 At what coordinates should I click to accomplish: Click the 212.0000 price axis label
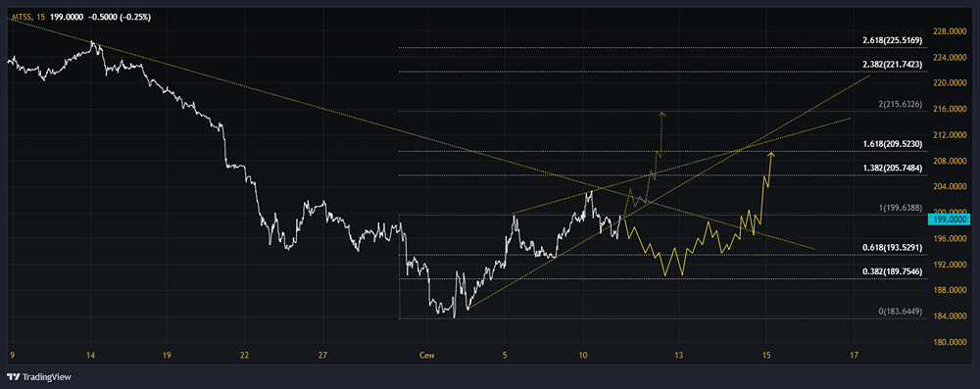click(950, 135)
